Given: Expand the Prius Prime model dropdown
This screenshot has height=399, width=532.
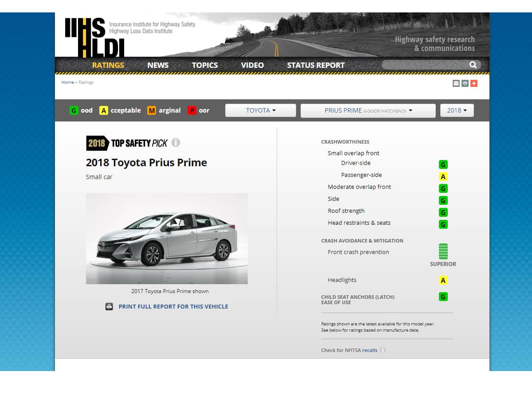Looking at the screenshot, I should [x=368, y=110].
